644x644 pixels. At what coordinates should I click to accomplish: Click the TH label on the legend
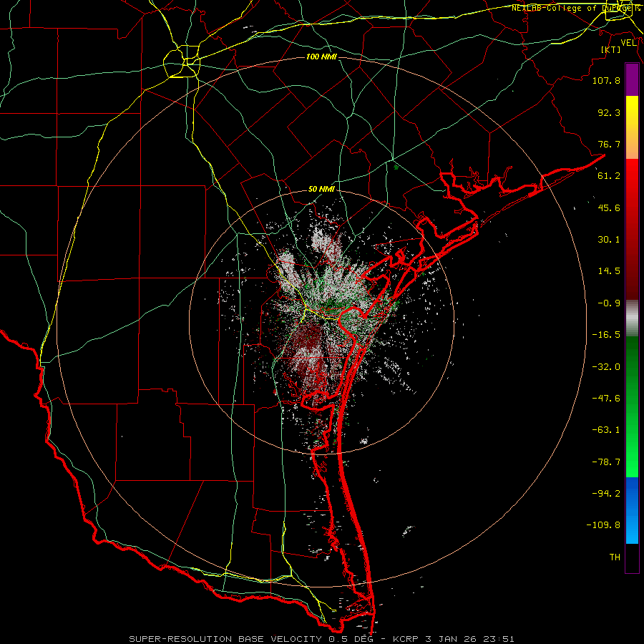pos(615,557)
